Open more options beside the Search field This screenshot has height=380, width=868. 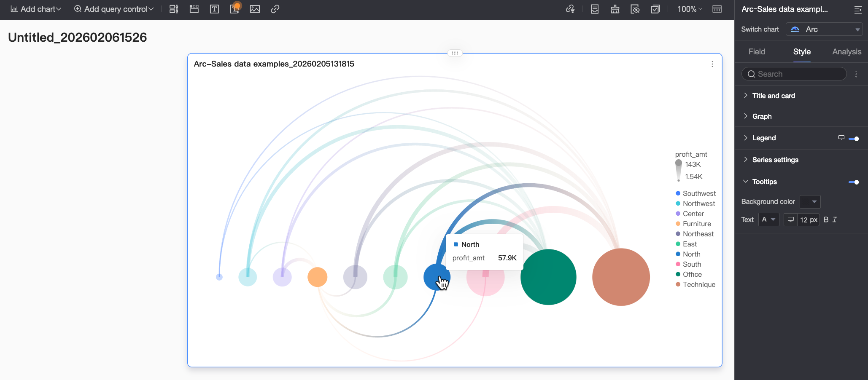(x=856, y=74)
